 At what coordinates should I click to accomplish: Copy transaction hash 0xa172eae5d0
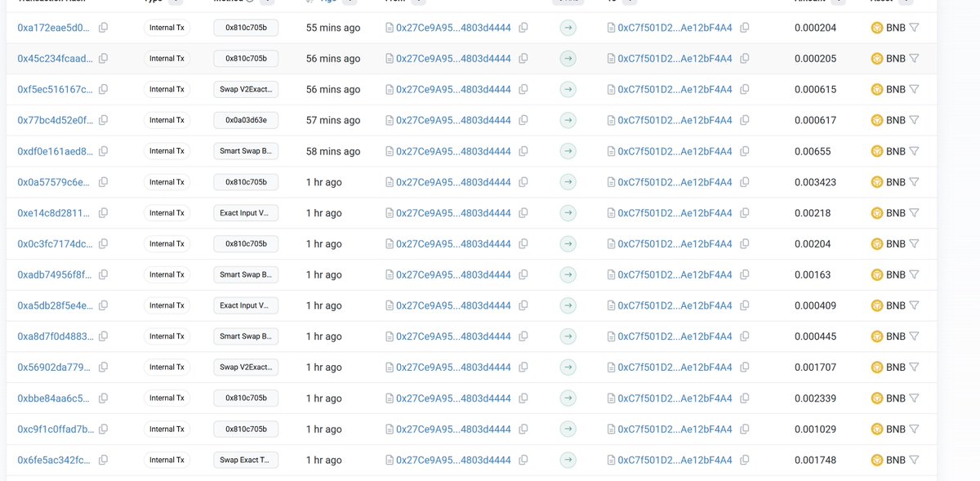click(103, 28)
